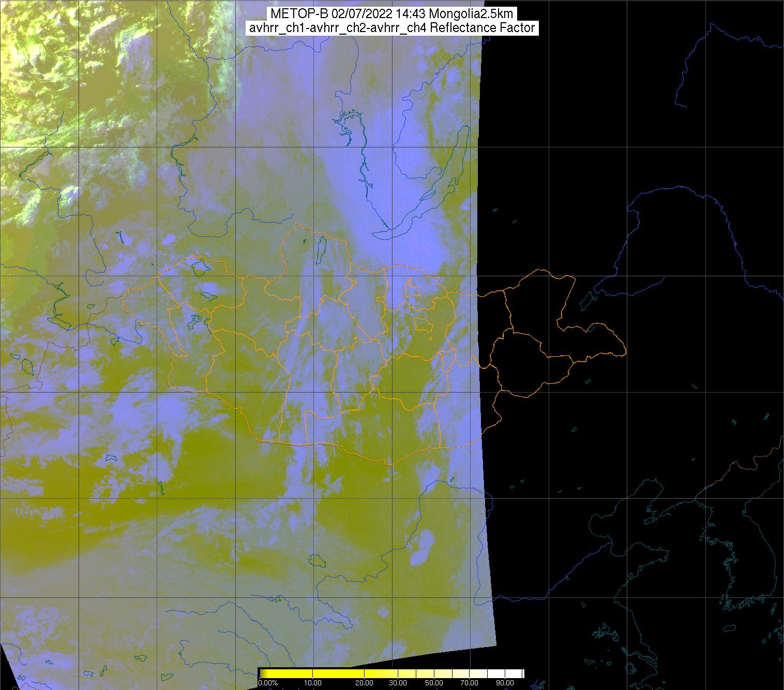Click the winding reservoir outline north of Lake Baikal

357,140
